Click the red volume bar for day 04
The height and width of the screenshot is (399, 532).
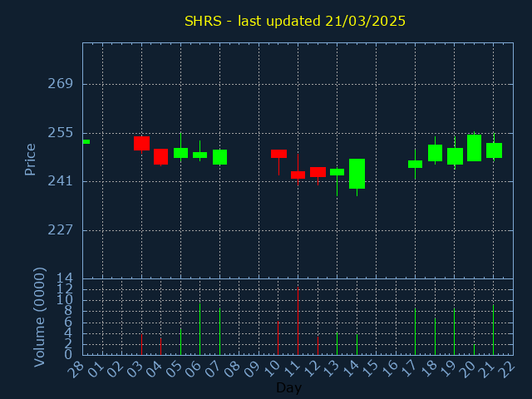tap(160, 347)
